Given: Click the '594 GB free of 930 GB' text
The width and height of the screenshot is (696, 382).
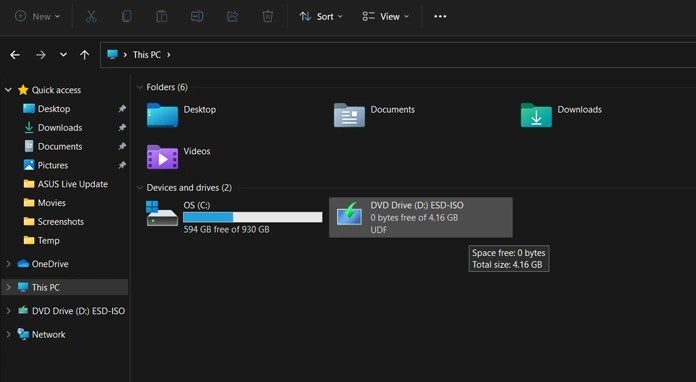Looking at the screenshot, I should click(x=226, y=229).
